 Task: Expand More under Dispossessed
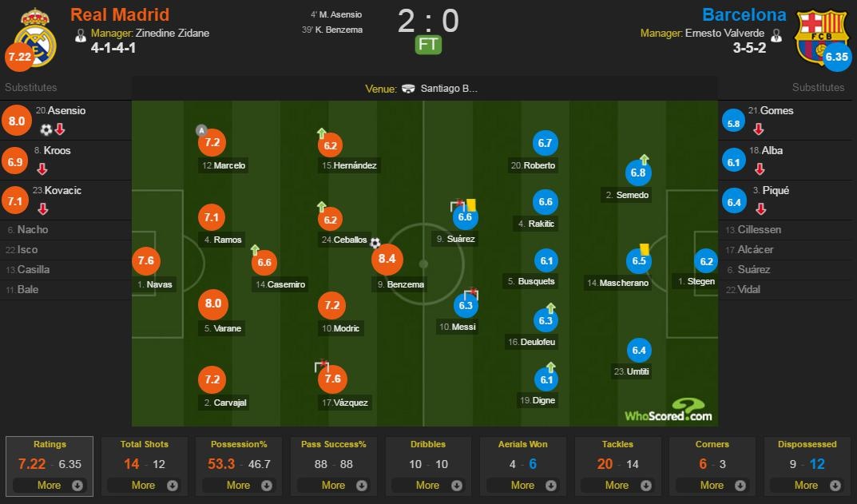coord(807,485)
